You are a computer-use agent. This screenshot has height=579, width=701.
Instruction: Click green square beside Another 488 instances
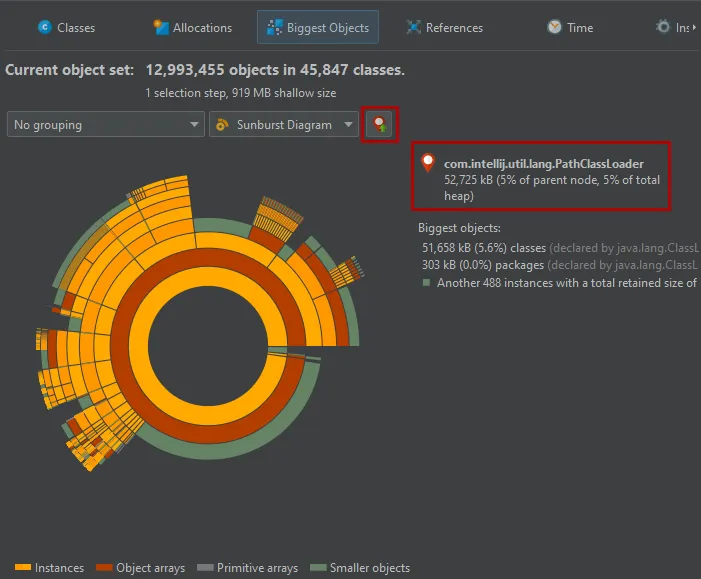[426, 283]
